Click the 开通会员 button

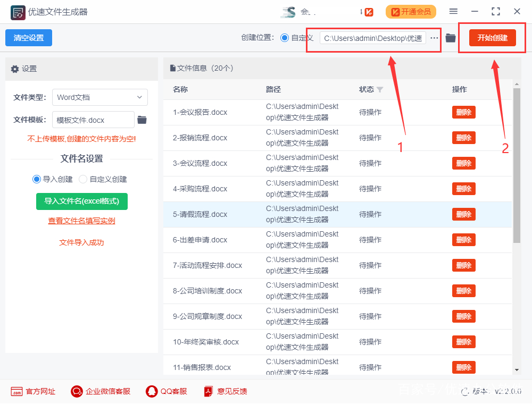411,12
